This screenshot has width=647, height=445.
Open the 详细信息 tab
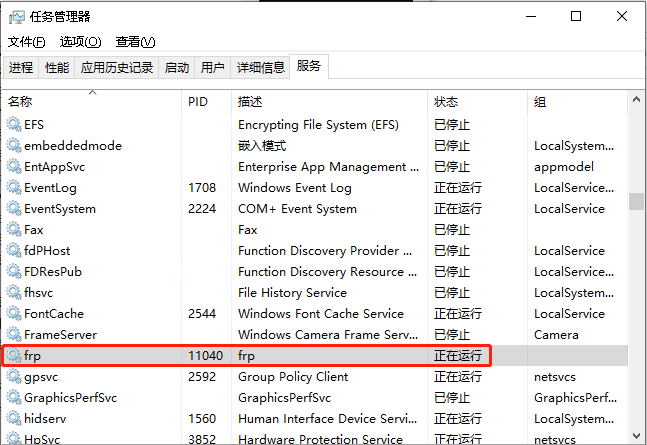click(260, 68)
